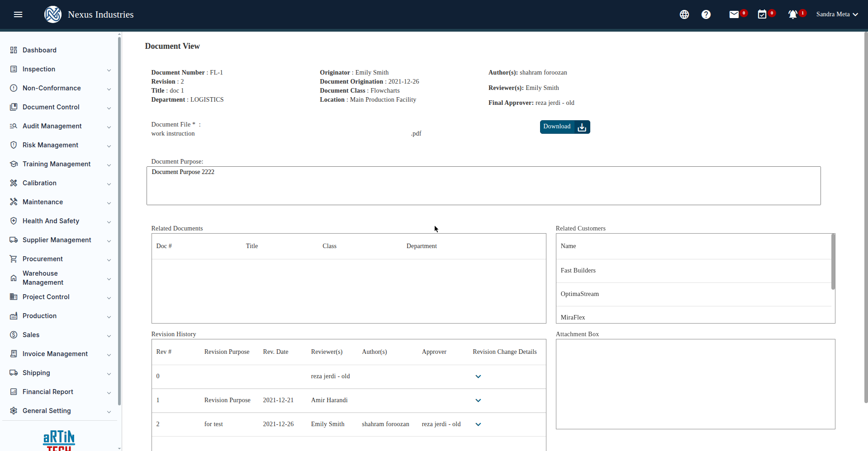Open Production menu item
868x451 pixels.
(60, 316)
